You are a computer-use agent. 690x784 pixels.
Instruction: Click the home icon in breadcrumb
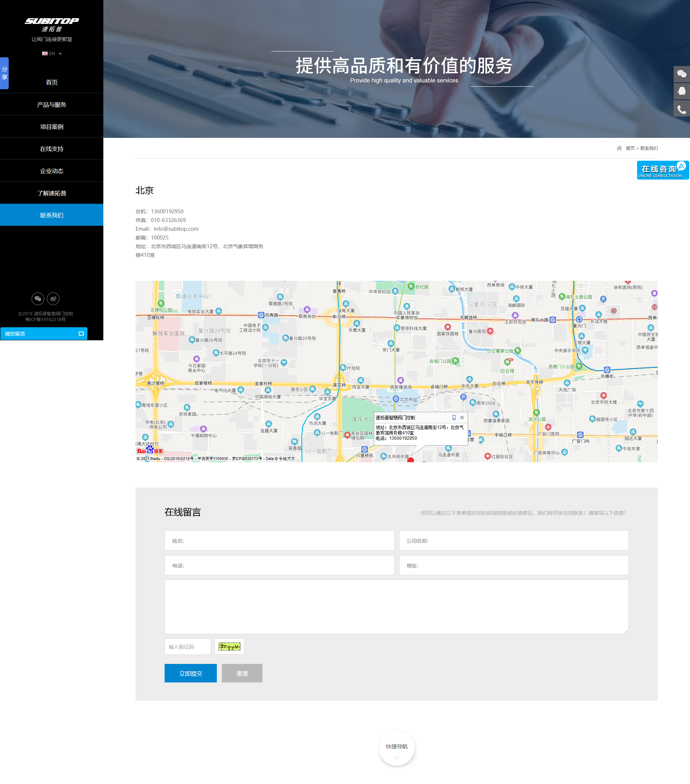(x=619, y=148)
